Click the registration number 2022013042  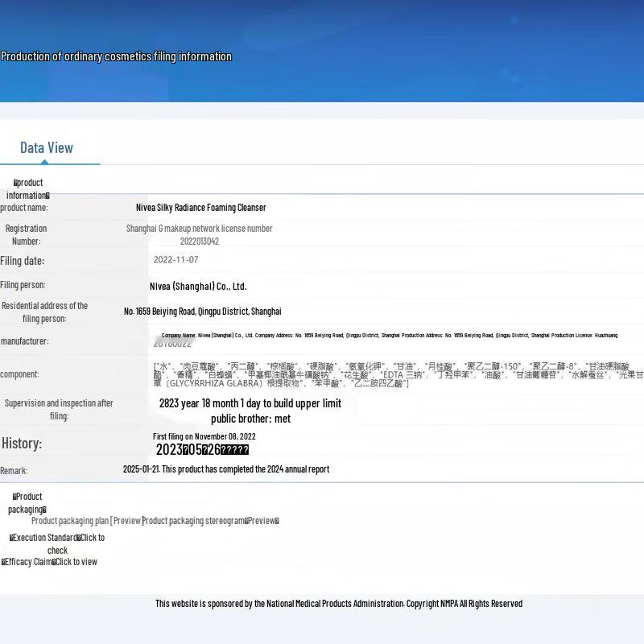[199, 242]
